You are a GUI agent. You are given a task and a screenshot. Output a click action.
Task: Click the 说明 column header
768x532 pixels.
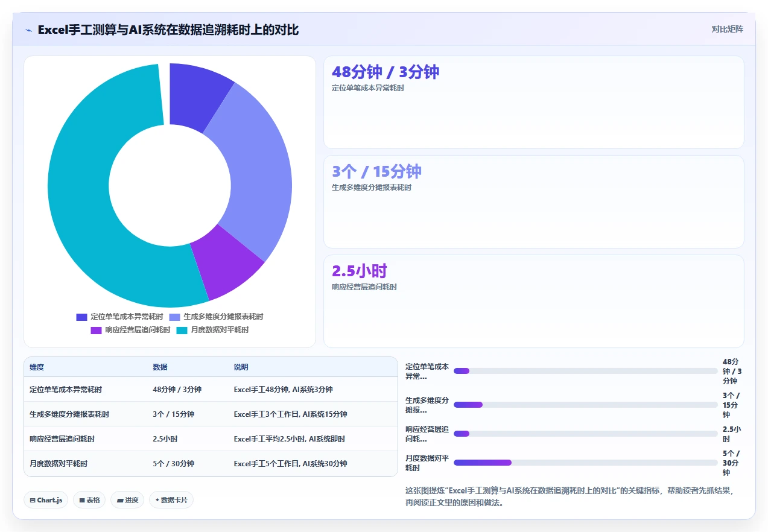241,367
